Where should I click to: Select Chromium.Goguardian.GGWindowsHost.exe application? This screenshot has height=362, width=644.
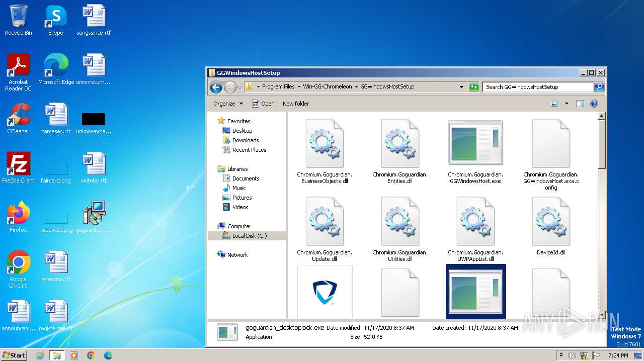(x=475, y=151)
